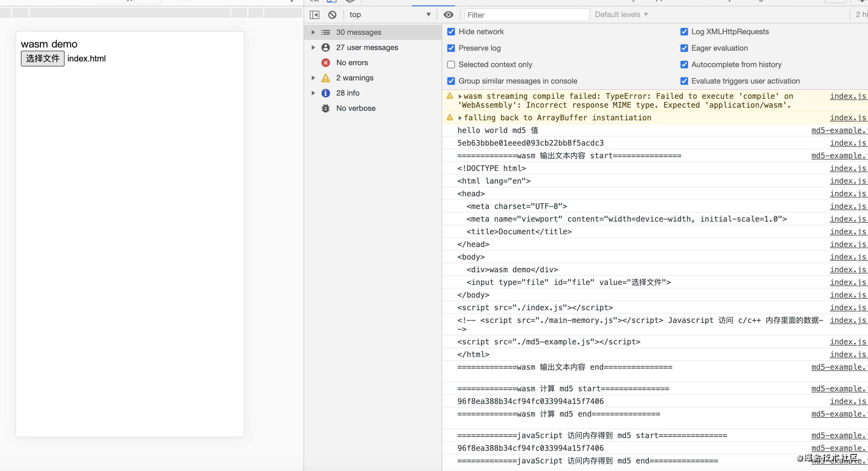Expand the 27 user messages group
Screen dimensions: 868x471
313,47
